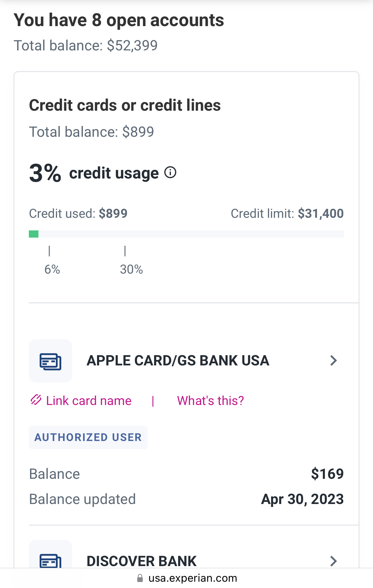This screenshot has width=373, height=588.
Task: Toggle the AUTHORIZED USER badge
Action: pos(88,437)
